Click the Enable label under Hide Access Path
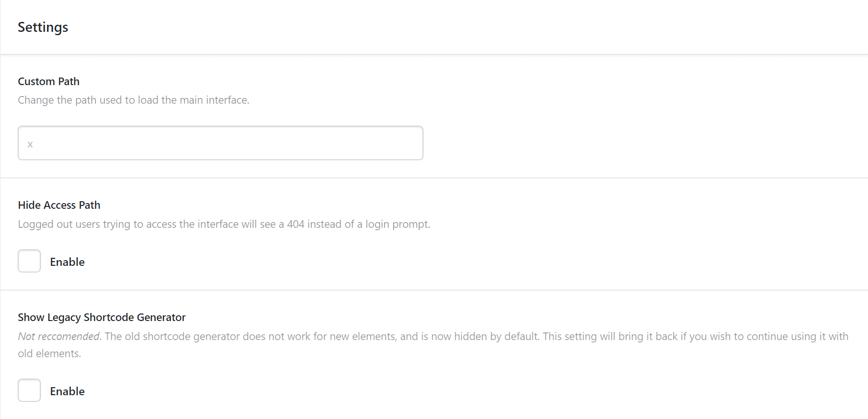The image size is (868, 419). click(x=67, y=262)
